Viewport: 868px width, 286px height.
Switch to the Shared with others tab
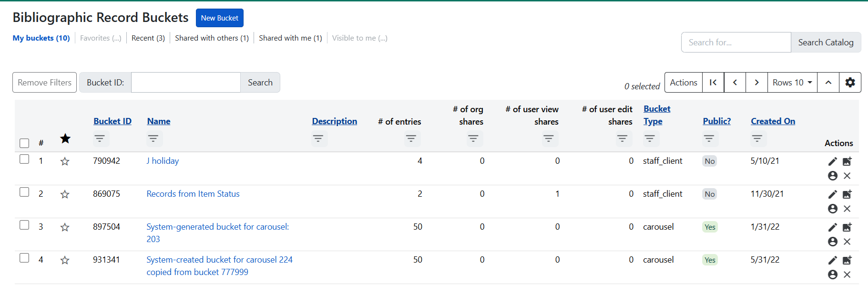click(212, 38)
